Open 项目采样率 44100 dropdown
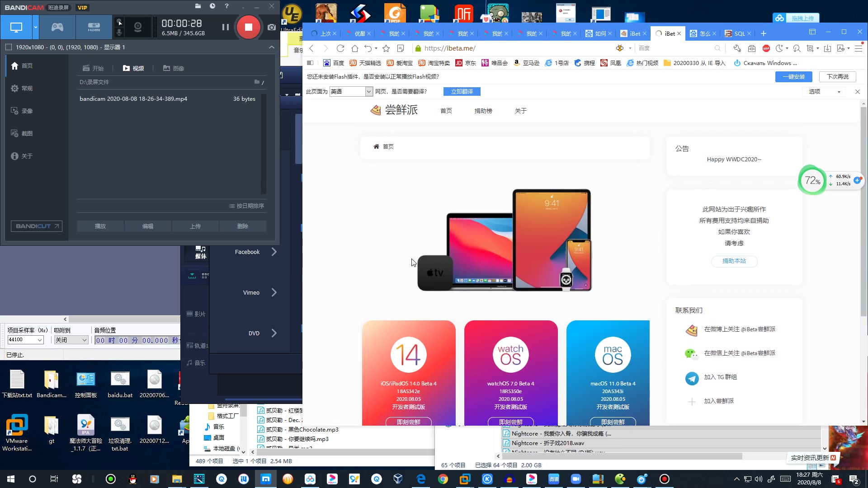 [25, 340]
